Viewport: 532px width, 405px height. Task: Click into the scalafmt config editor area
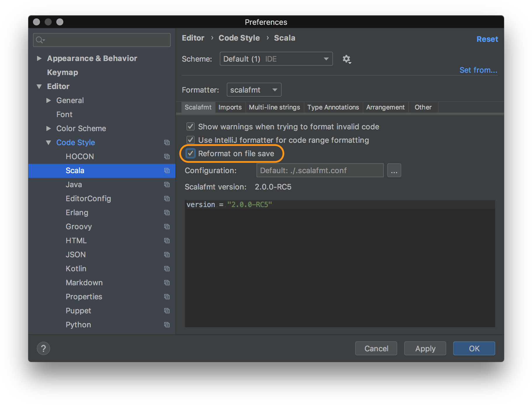click(340, 264)
